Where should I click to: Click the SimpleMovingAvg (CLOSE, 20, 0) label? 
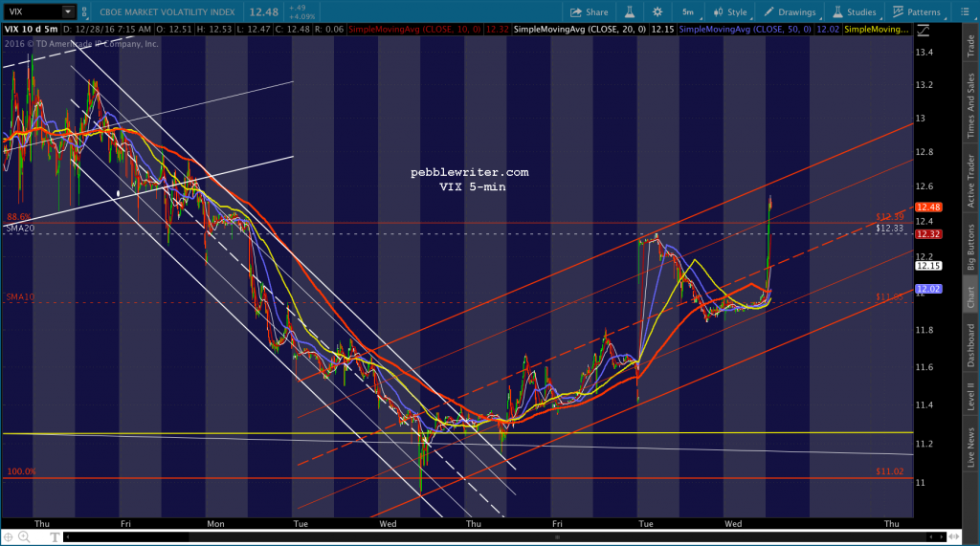580,30
